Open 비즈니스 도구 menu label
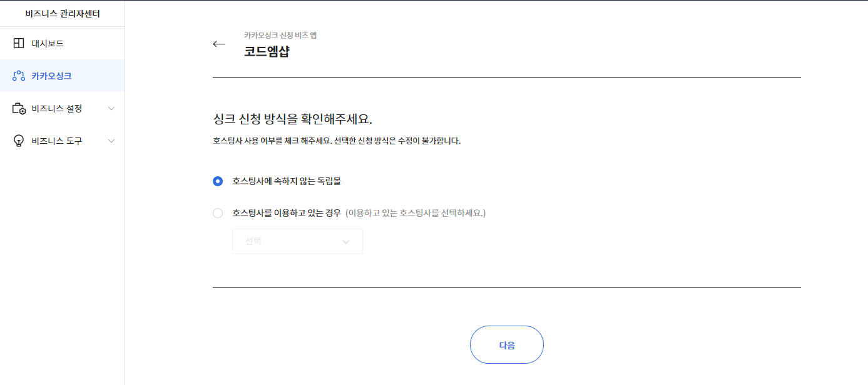This screenshot has width=868, height=385. tap(57, 141)
